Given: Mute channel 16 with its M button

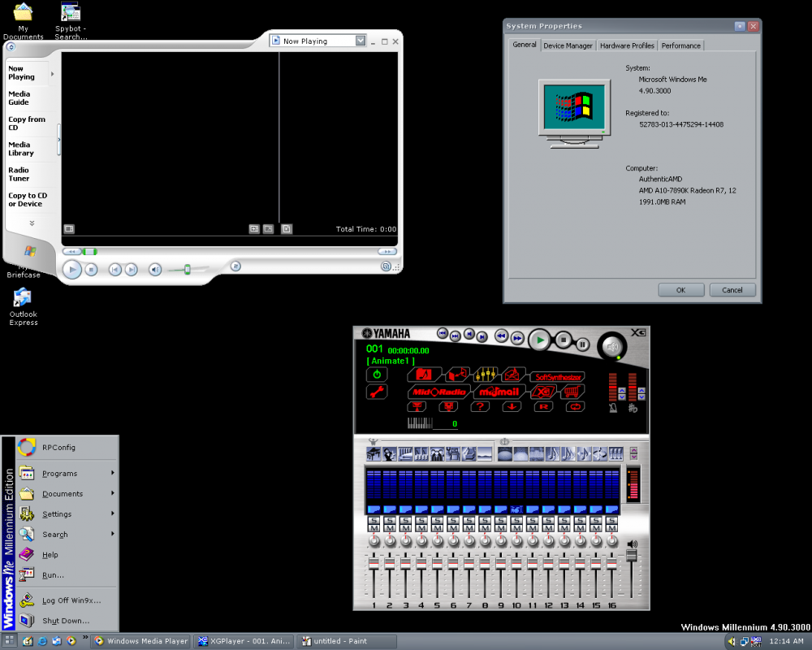Looking at the screenshot, I should point(611,529).
